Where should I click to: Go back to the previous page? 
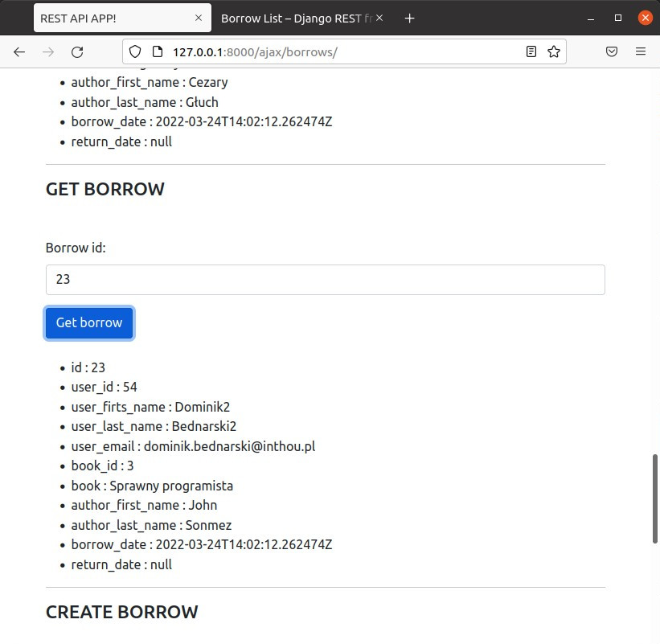[x=19, y=51]
